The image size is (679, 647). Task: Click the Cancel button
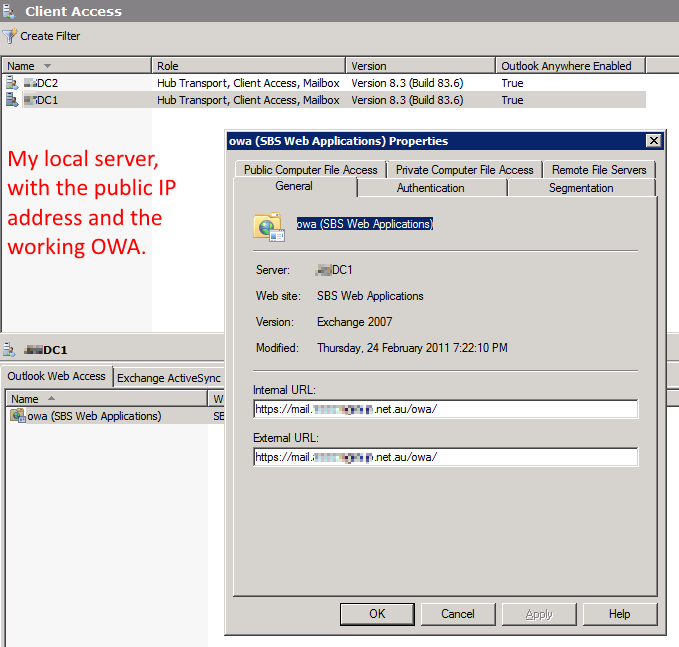point(458,614)
